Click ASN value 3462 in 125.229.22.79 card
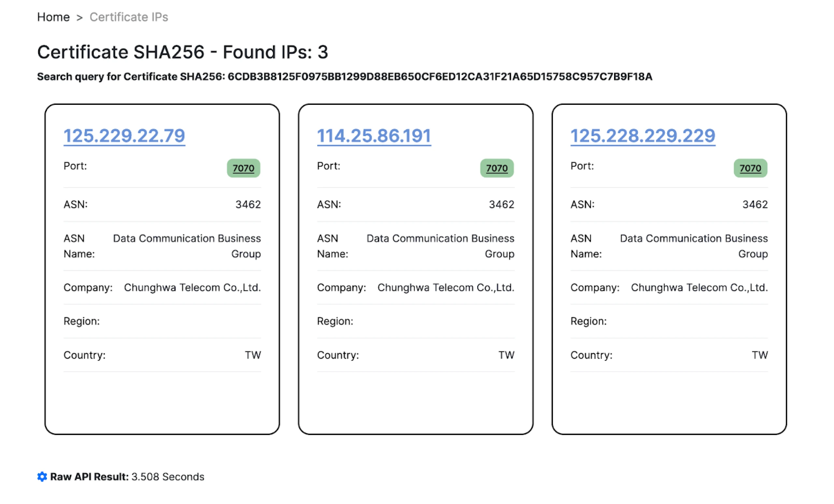Viewport: 834px width, 504px height. 248,204
